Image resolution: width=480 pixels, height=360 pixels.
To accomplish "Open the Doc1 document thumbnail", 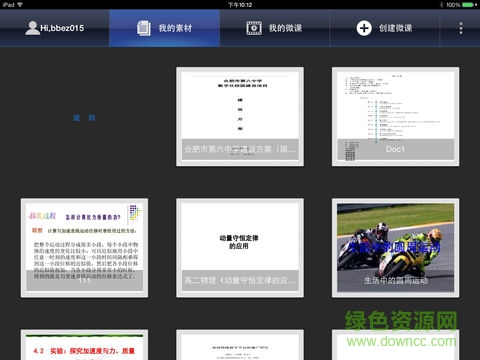I will 396,117.
